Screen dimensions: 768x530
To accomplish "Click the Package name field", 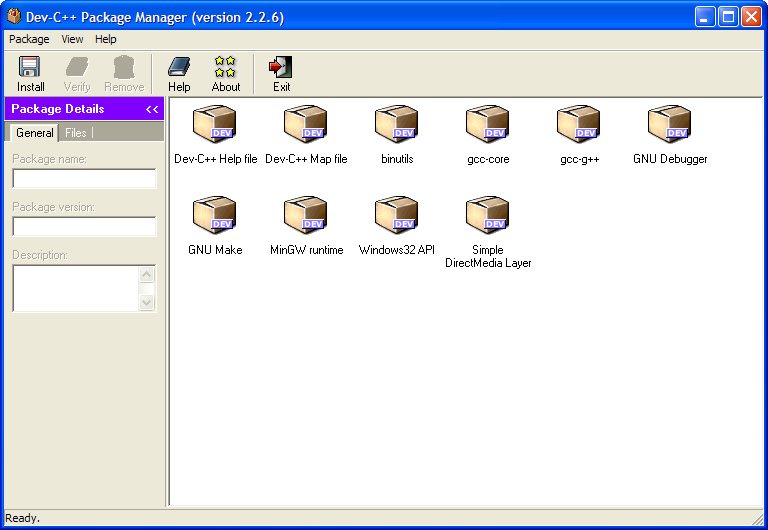I will coord(84,179).
